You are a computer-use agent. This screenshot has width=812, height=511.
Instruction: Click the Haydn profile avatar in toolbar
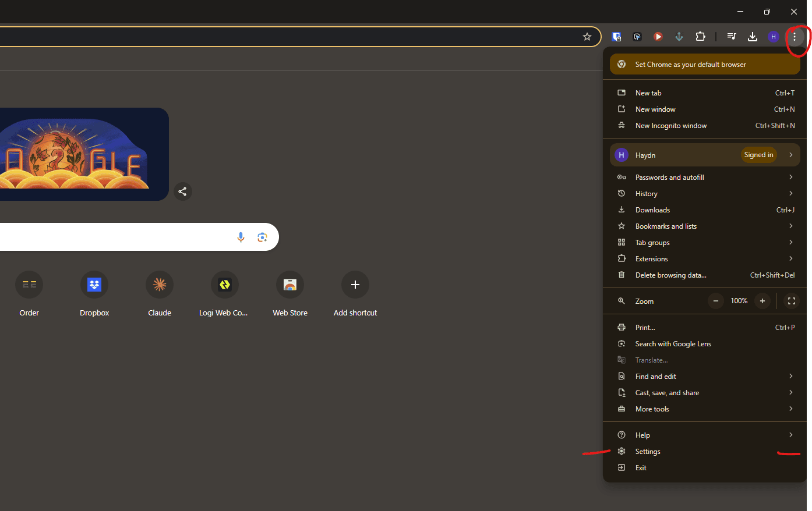click(x=773, y=36)
